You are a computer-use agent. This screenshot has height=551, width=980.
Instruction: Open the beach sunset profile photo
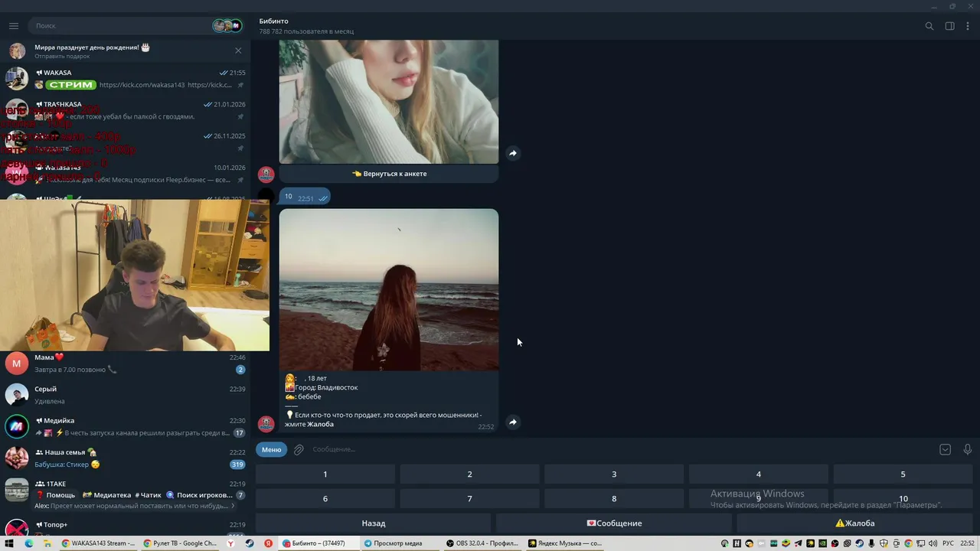[389, 290]
